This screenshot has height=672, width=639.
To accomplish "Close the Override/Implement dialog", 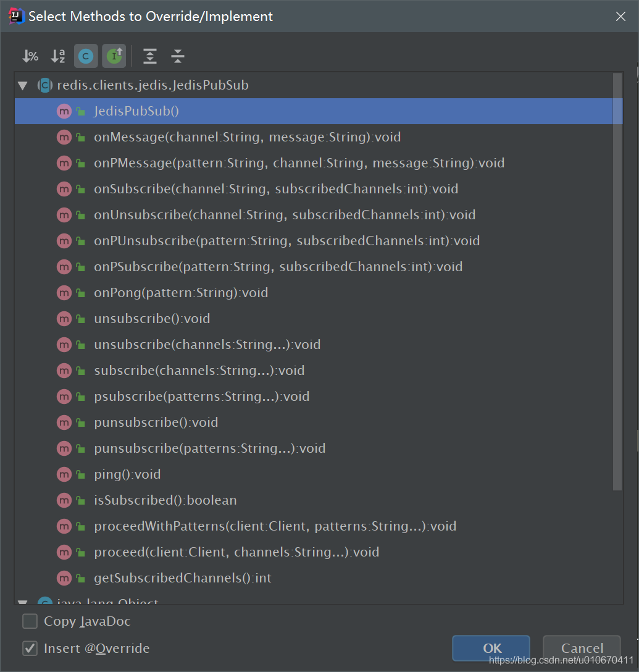I will [x=620, y=16].
